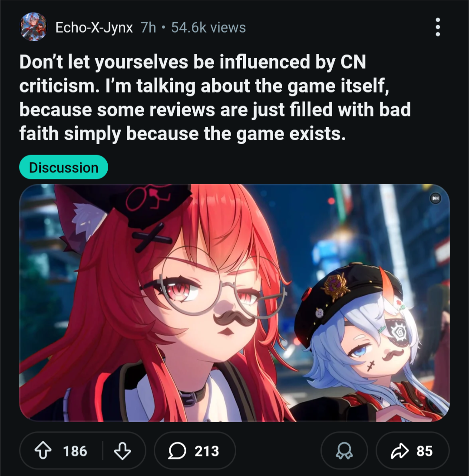Tap the 186 upvote count
The image size is (469, 476).
pos(75,451)
